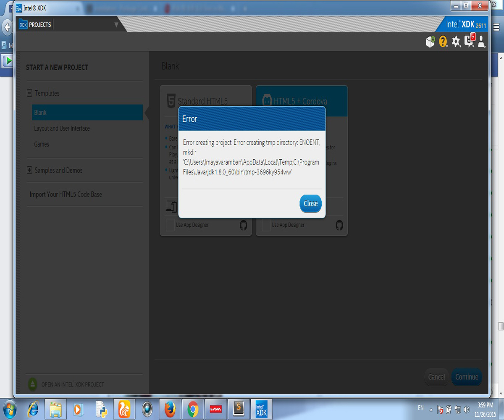Open the Projects dropdown arrow
This screenshot has width=504, height=420.
[x=116, y=25]
